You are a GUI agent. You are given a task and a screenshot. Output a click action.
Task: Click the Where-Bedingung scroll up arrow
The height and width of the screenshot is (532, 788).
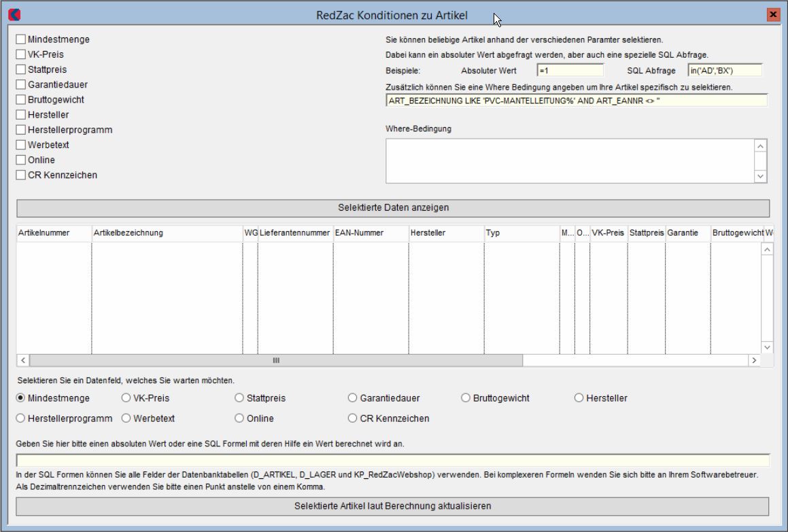(x=760, y=146)
